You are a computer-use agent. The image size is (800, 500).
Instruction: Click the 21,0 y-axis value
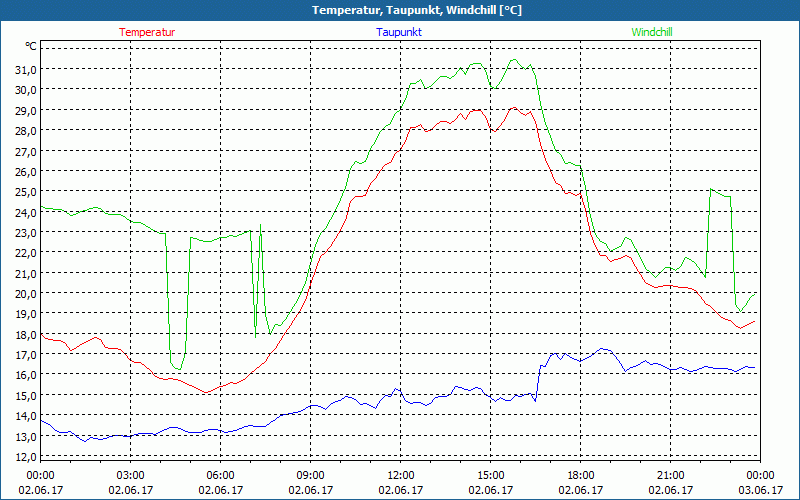pyautogui.click(x=26, y=273)
